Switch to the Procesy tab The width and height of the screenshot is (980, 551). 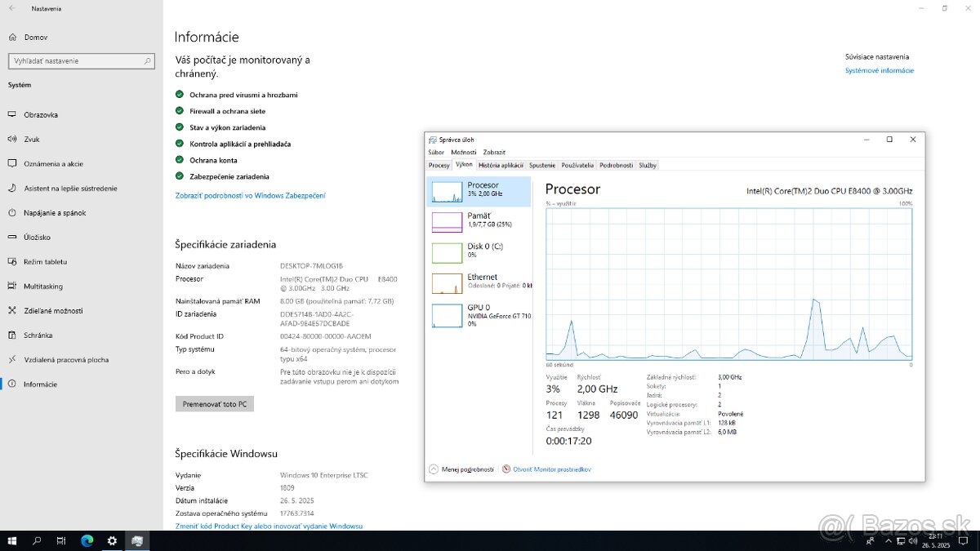coord(439,165)
